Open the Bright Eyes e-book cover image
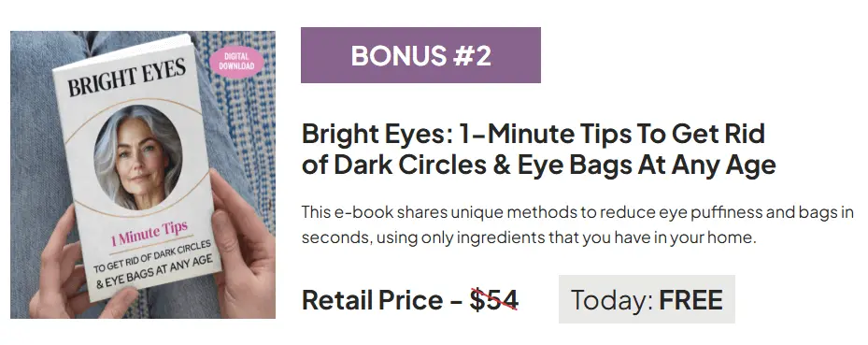The height and width of the screenshot is (345, 868). (143, 175)
